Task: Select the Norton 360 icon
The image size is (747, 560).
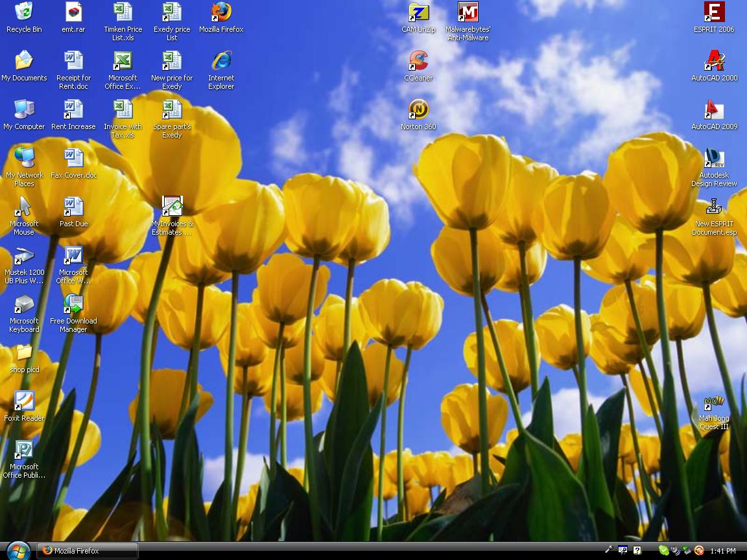Action: pos(418,110)
